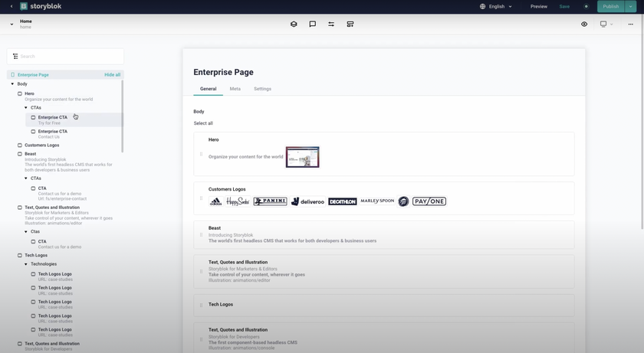
Task: Collapse the Technologies node
Action: (26, 264)
